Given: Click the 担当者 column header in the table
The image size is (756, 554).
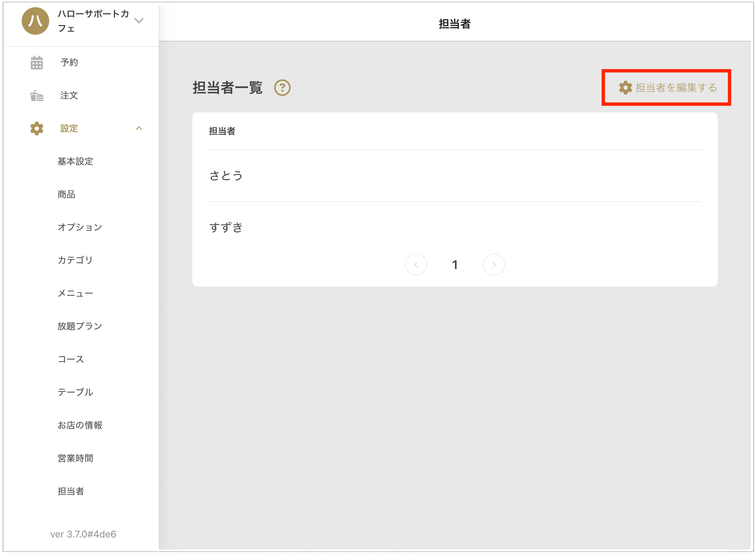Looking at the screenshot, I should coord(222,131).
